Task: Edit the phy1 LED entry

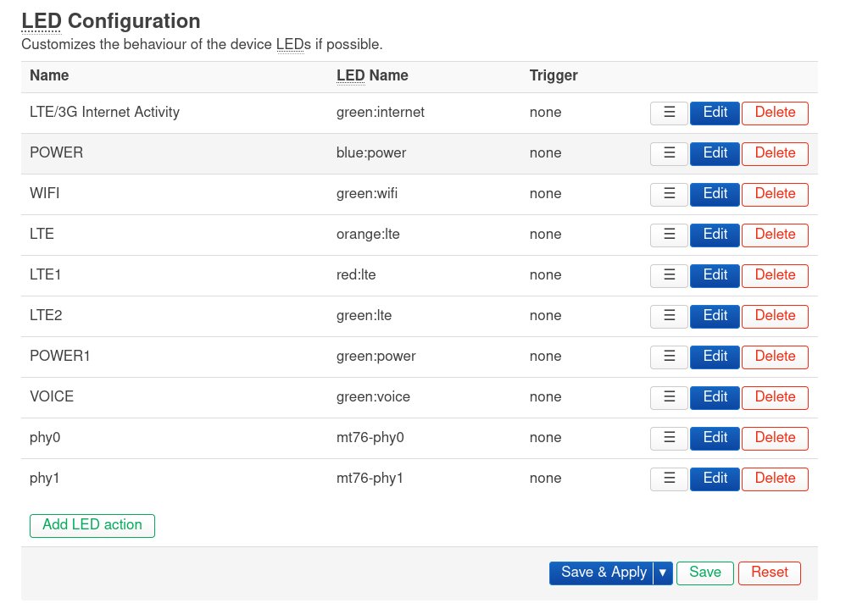Action: point(715,479)
